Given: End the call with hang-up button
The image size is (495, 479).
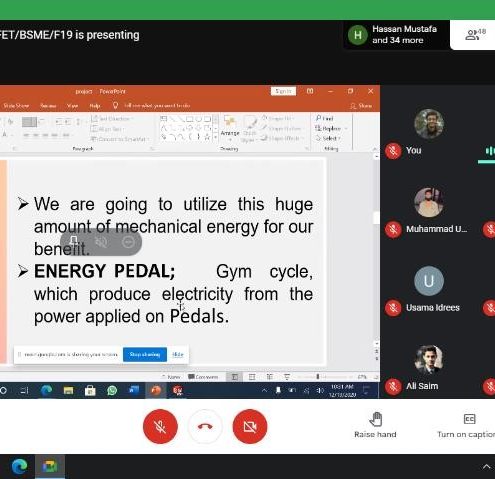Looking at the screenshot, I should pyautogui.click(x=205, y=426).
